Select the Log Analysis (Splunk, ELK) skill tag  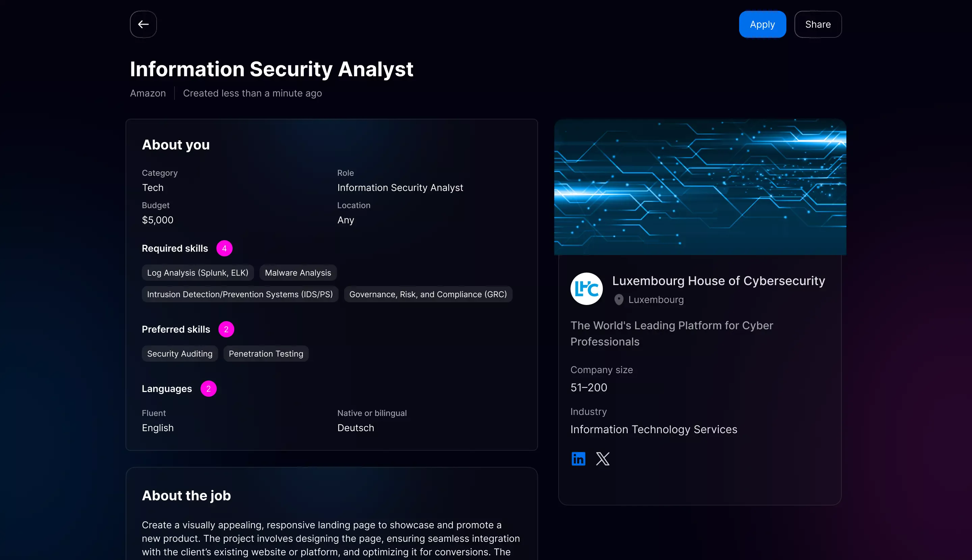(x=198, y=273)
